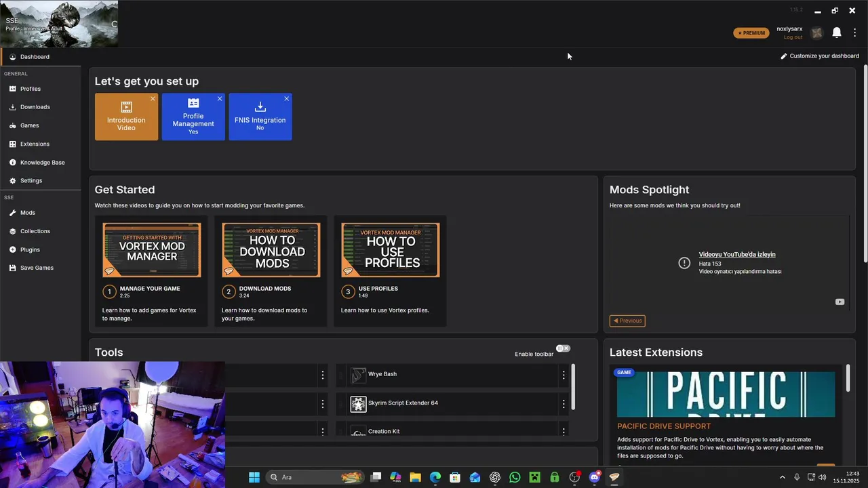Click the Profiles sidebar icon

[13, 89]
